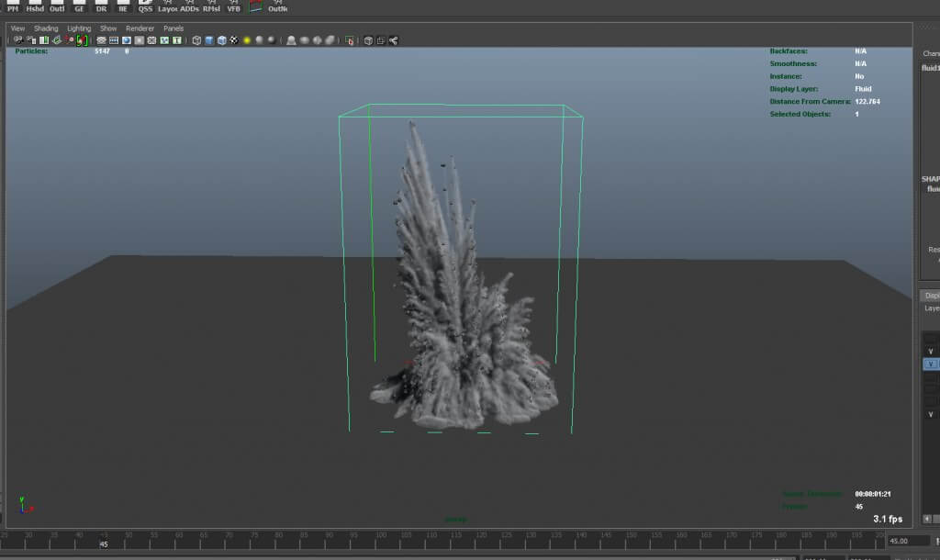Click the 3.1 fps frame-rate readout
Screen dimensions: 940x560
click(888, 519)
